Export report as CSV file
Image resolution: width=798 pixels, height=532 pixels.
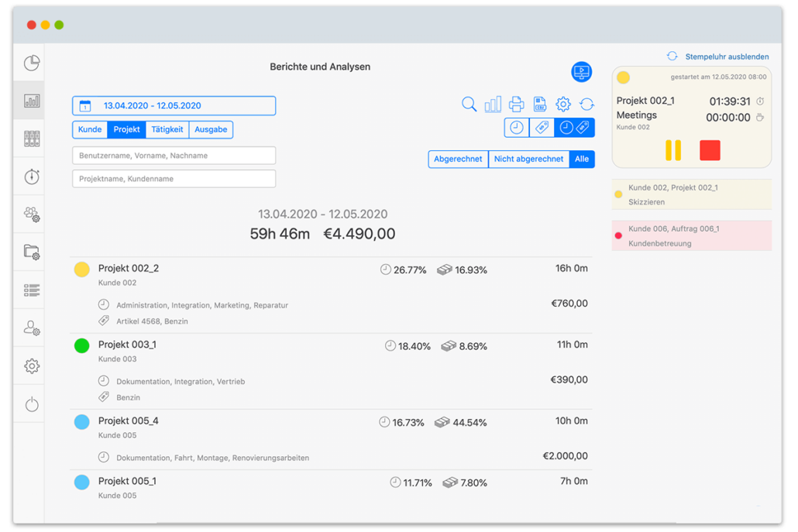540,105
